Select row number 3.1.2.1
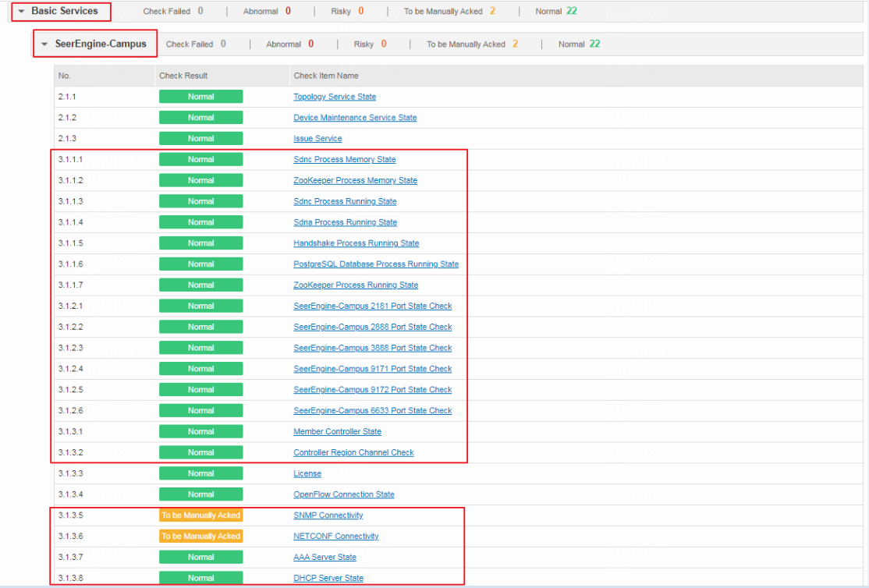Viewport: 869px width, 588px height. tap(70, 306)
